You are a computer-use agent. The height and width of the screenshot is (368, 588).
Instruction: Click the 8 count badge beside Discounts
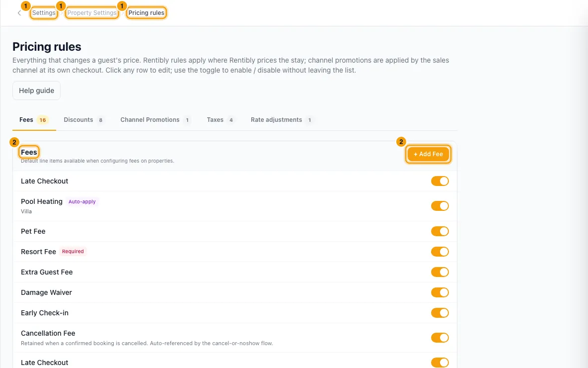tap(100, 120)
